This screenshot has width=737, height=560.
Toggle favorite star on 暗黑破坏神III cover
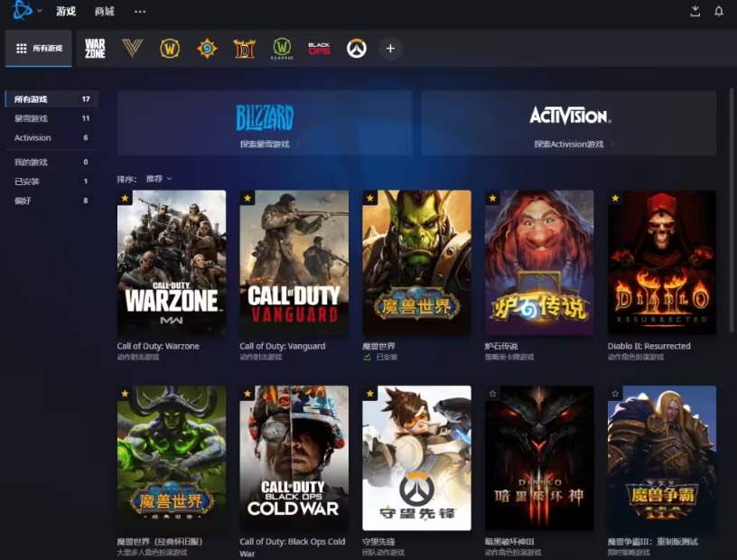tap(492, 394)
